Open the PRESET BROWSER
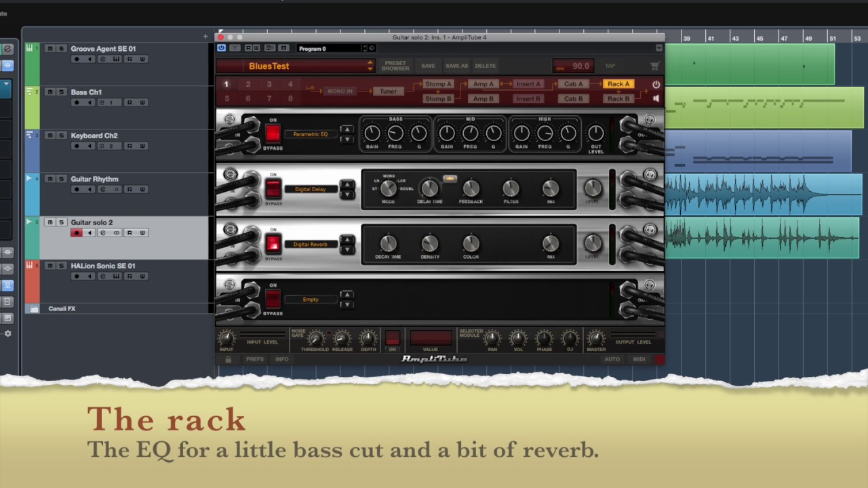 (395, 66)
